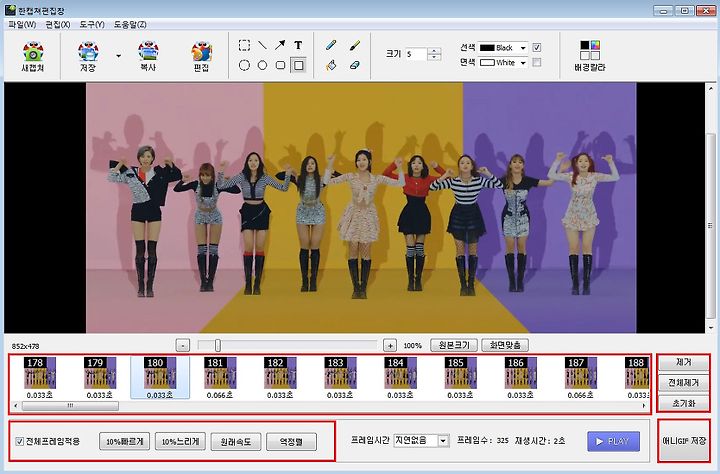This screenshot has width=720, height=474.
Task: Select the square rectangle shape tool
Action: (x=298, y=65)
